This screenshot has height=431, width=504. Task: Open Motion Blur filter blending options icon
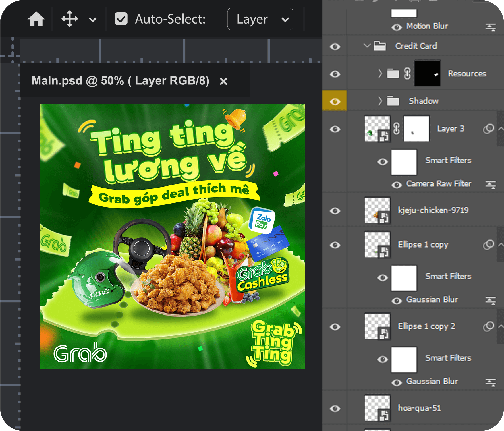(x=491, y=27)
